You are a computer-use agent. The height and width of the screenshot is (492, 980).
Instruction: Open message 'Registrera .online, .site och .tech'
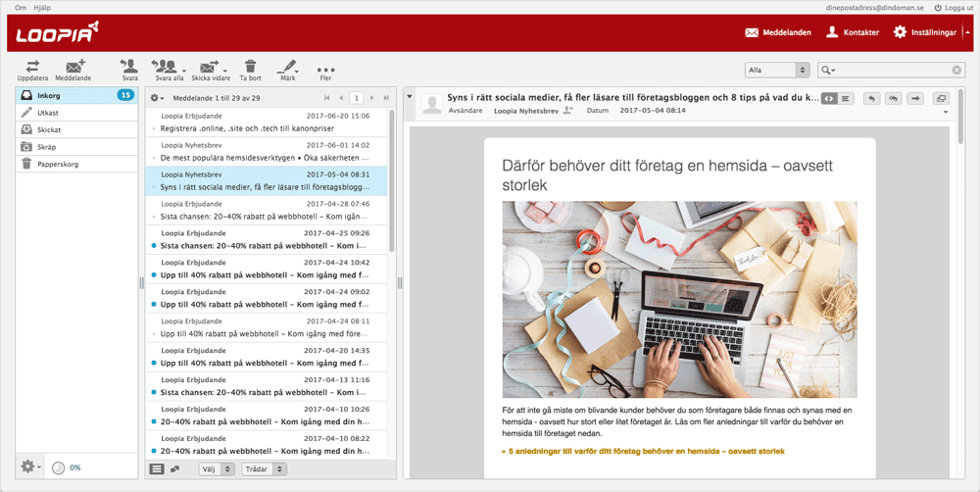tap(267, 122)
